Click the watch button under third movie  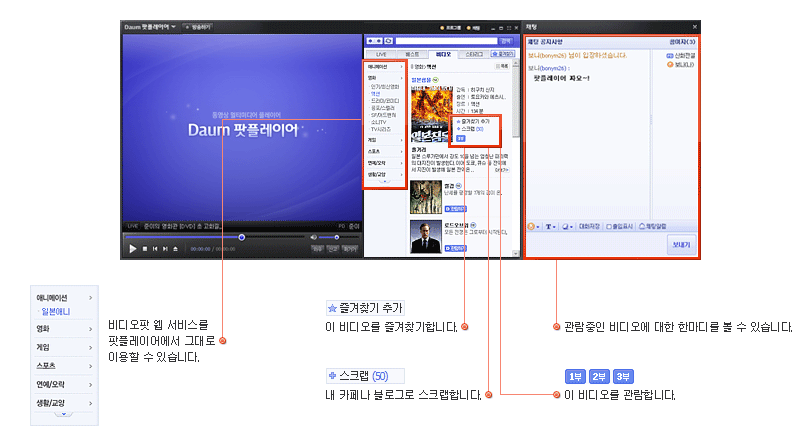click(456, 248)
